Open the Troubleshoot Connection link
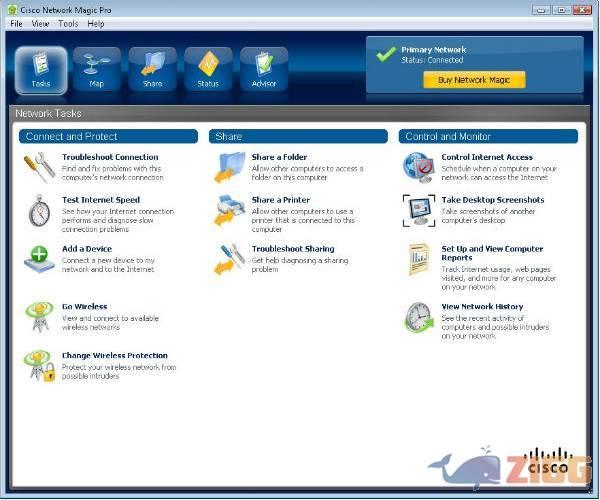Viewport: 600px width, 500px height. (110, 157)
